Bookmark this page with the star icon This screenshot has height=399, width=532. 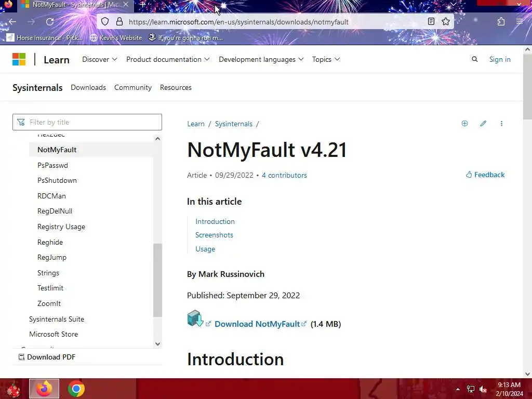point(445,22)
